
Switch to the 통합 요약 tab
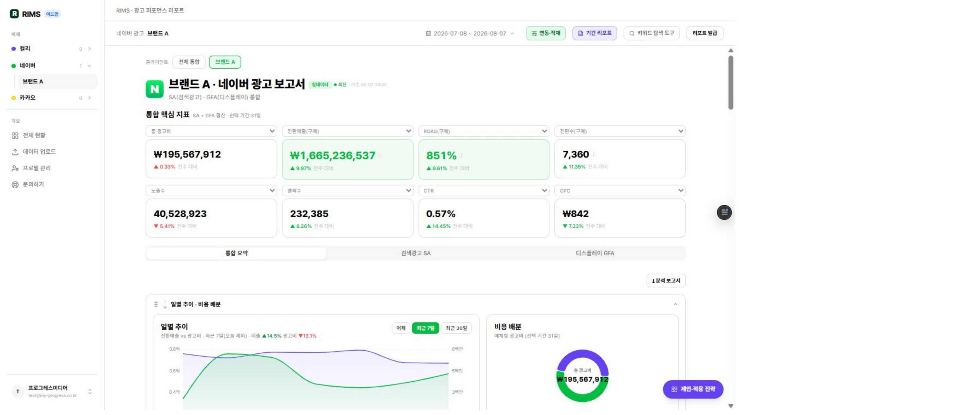[x=236, y=253]
